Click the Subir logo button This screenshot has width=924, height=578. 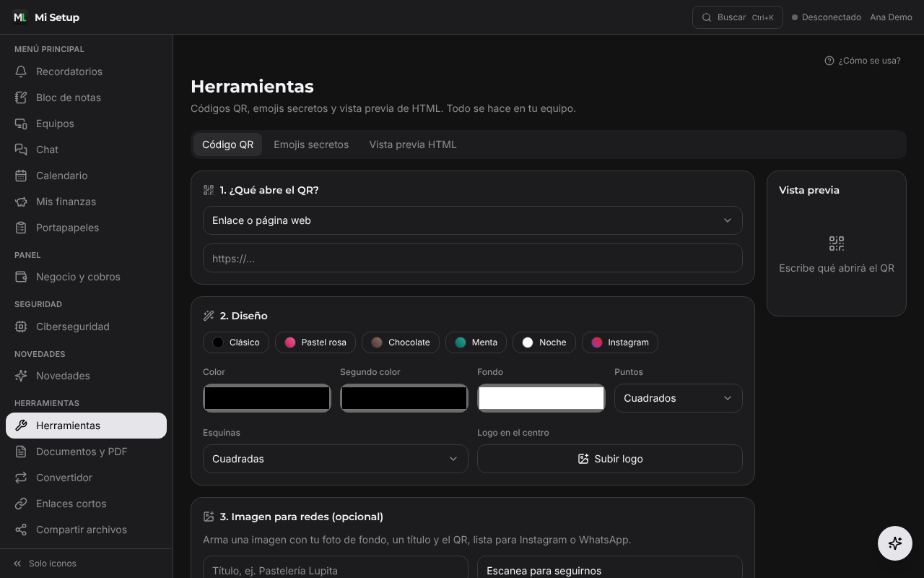point(610,459)
